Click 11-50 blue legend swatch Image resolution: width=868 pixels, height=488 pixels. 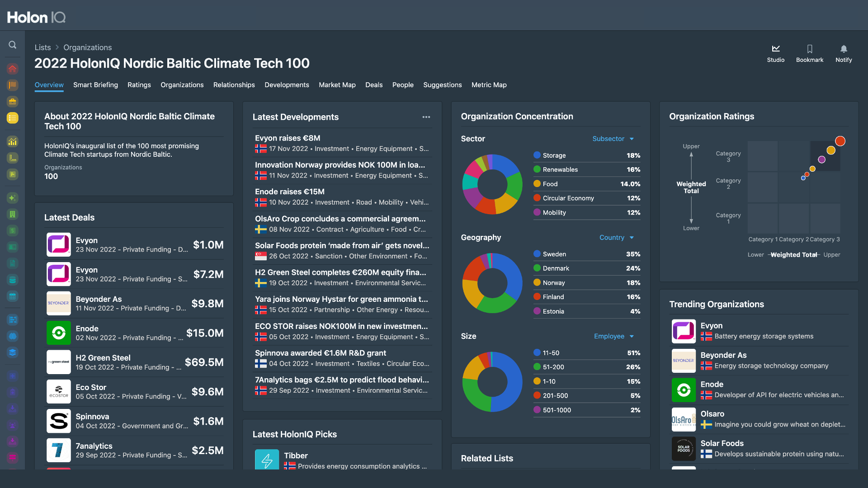point(537,353)
